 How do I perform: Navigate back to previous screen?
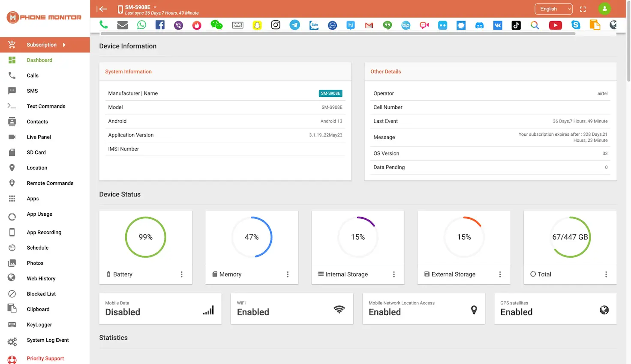(x=102, y=9)
